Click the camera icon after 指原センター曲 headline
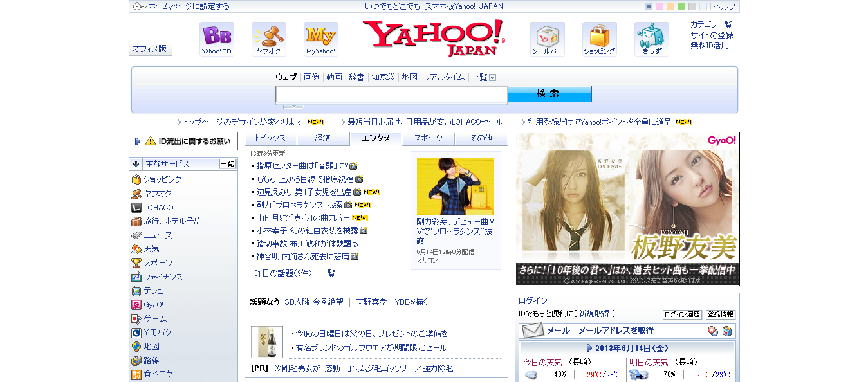The width and height of the screenshot is (868, 382). click(x=353, y=166)
